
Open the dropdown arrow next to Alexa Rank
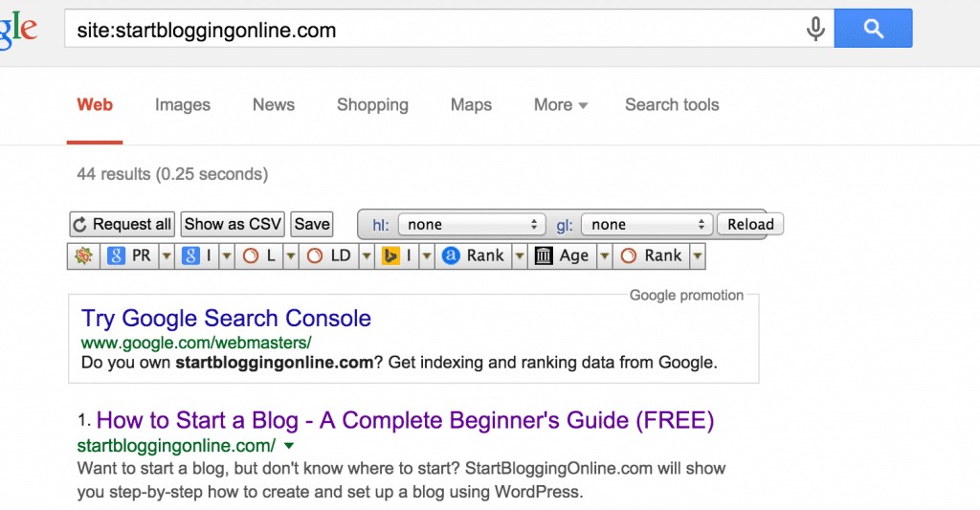coord(520,256)
